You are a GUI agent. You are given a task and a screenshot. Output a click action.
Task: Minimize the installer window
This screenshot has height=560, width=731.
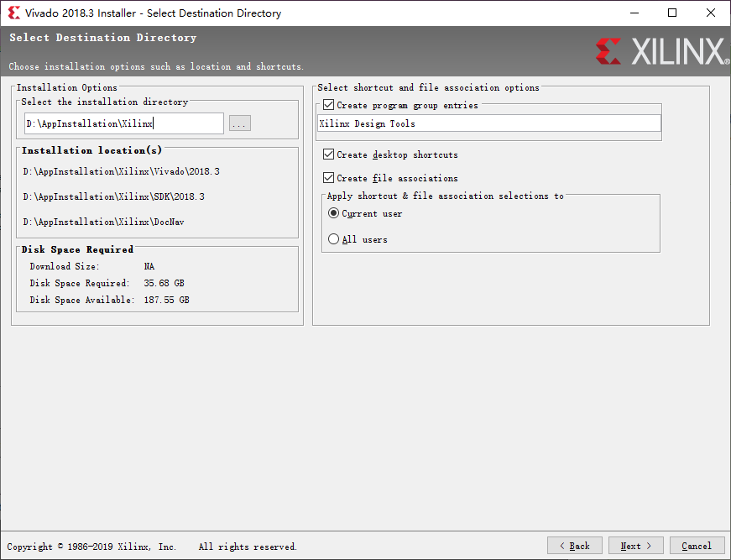pos(634,13)
